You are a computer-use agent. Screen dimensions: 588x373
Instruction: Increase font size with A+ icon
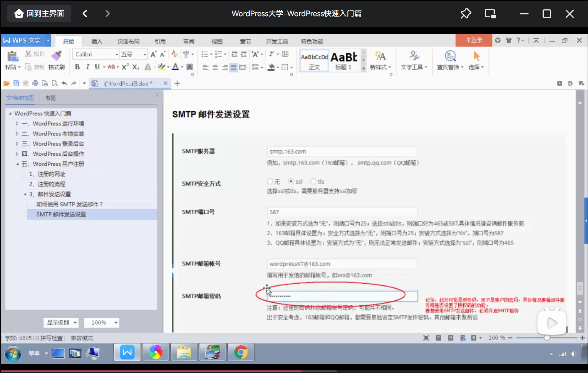[x=153, y=54]
